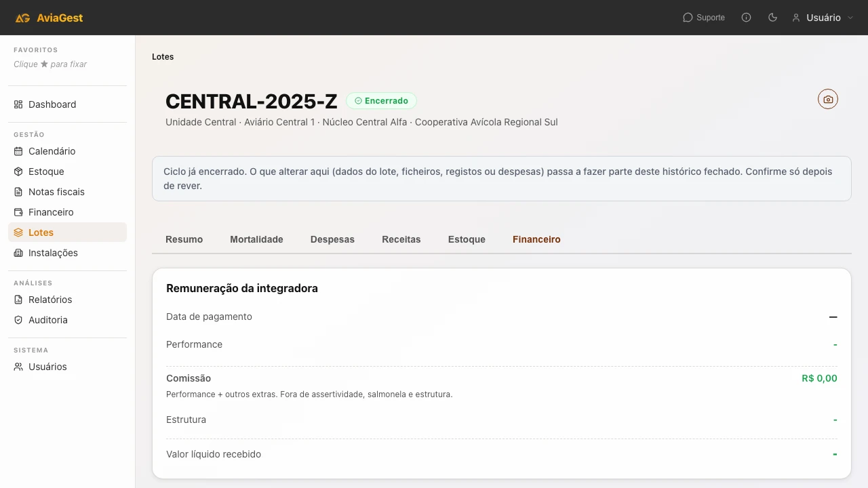
Task: Switch to the Receitas tab
Action: [401, 239]
